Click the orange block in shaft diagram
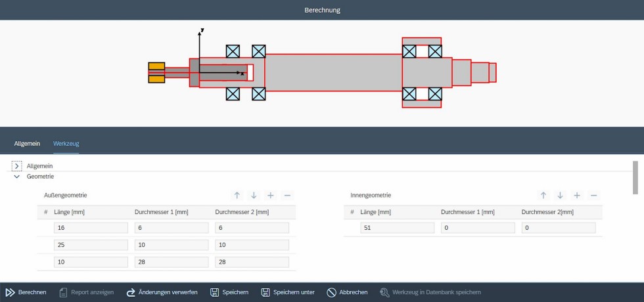This screenshot has width=644, height=302. tap(156, 73)
